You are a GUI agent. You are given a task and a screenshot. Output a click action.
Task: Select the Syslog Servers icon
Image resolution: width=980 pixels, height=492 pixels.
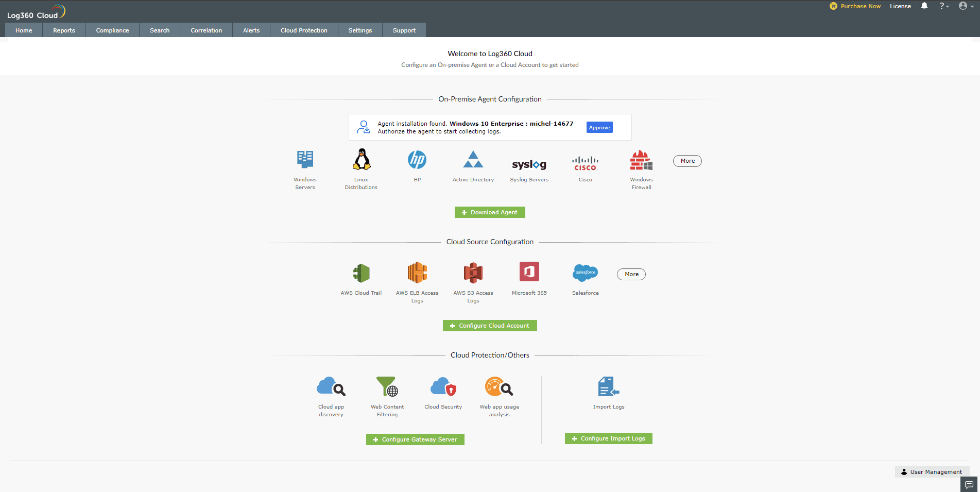(x=529, y=164)
